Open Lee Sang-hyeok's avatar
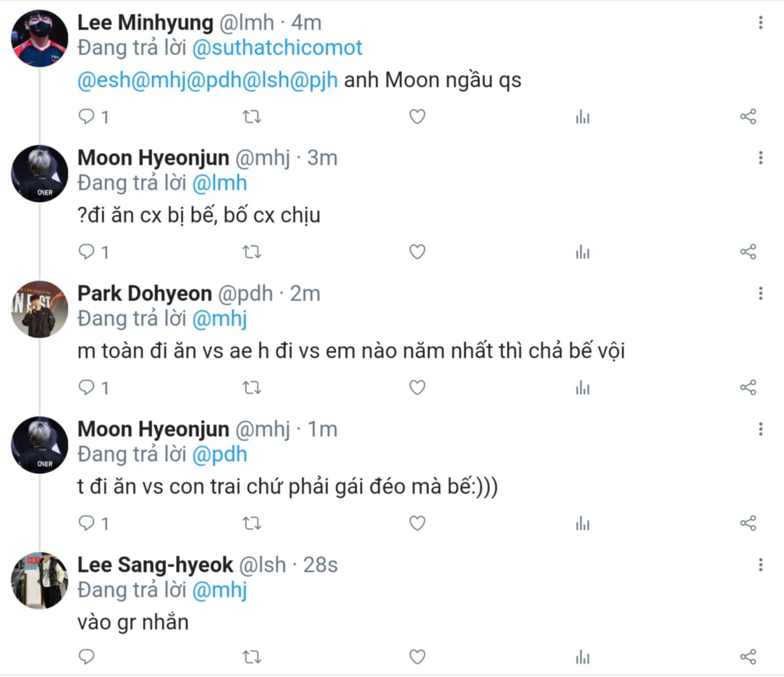This screenshot has height=677, width=784. click(x=40, y=580)
